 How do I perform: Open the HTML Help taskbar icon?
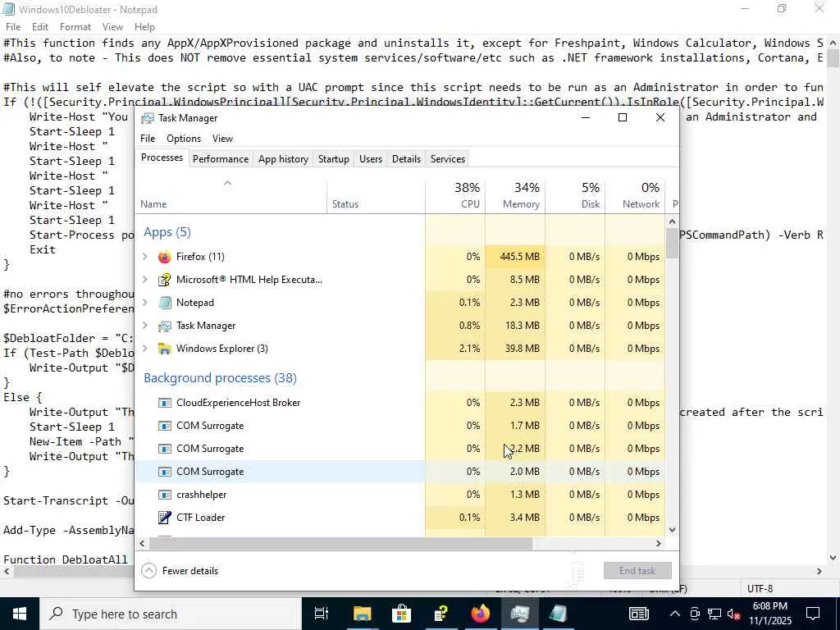click(x=441, y=614)
